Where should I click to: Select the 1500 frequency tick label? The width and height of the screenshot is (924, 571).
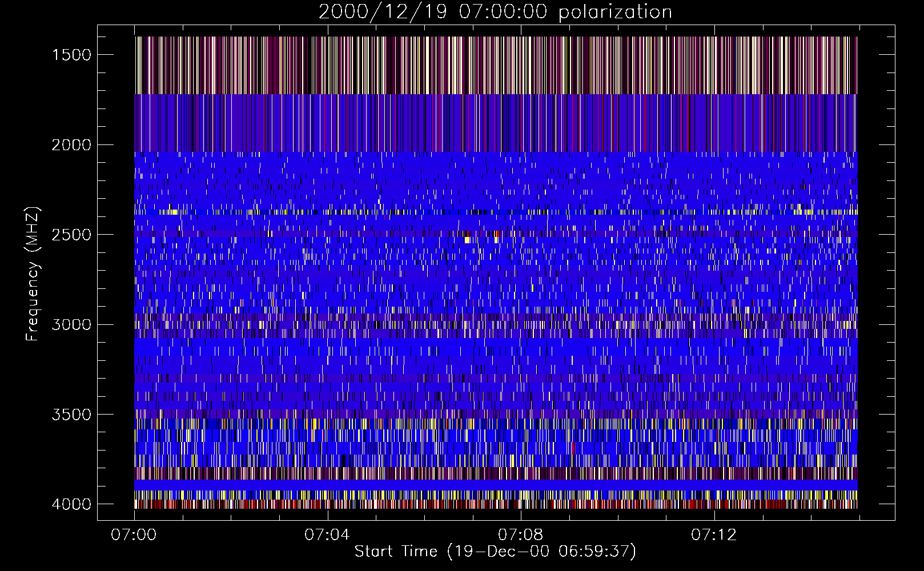(71, 55)
